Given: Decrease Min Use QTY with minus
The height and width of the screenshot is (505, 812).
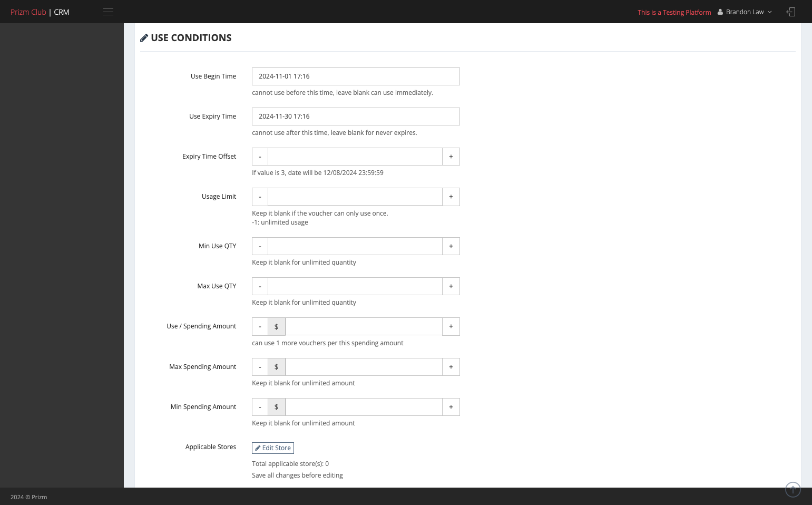Looking at the screenshot, I should coord(260,246).
